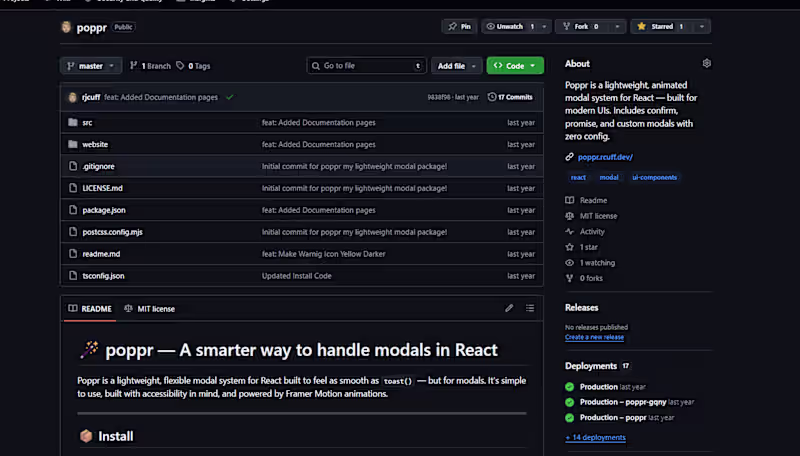Click the .gitignore file icon
800x456 pixels.
(73, 166)
